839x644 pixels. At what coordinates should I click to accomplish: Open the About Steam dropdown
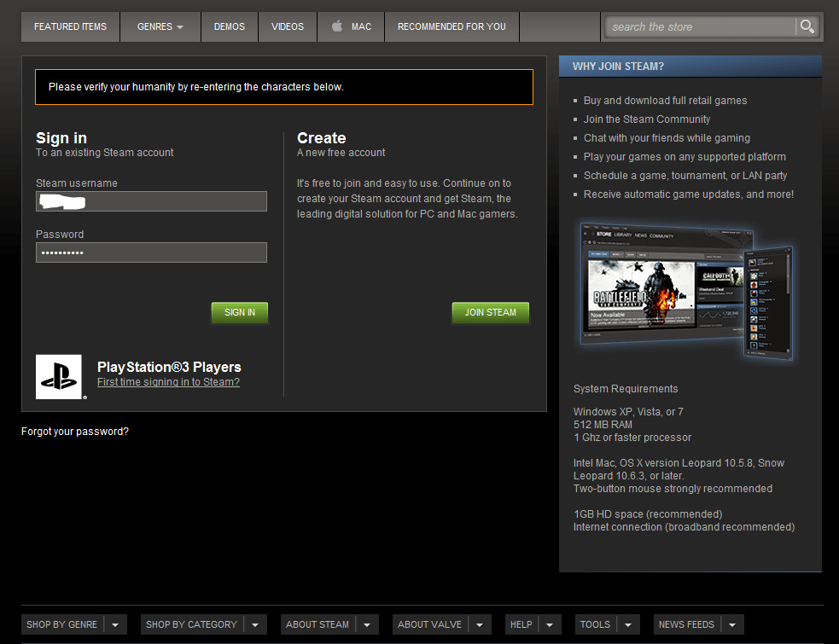[366, 624]
